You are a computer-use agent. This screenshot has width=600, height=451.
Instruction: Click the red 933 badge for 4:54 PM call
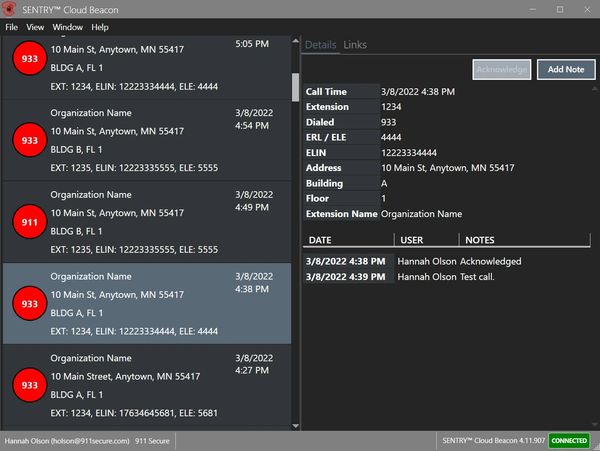coord(29,140)
